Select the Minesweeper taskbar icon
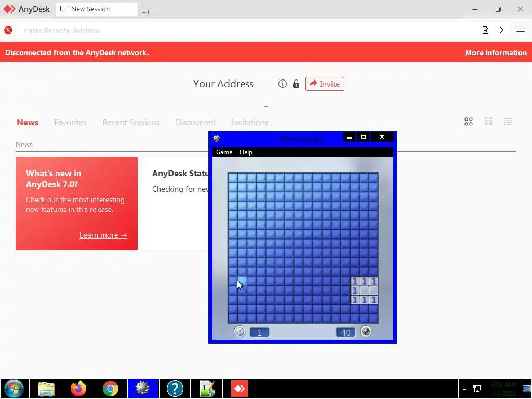This screenshot has width=532, height=399. (x=142, y=389)
